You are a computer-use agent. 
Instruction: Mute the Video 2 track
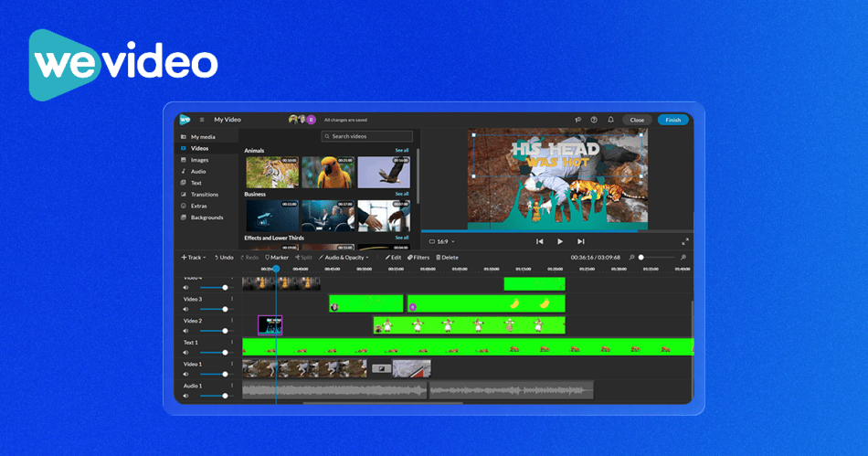click(x=186, y=331)
